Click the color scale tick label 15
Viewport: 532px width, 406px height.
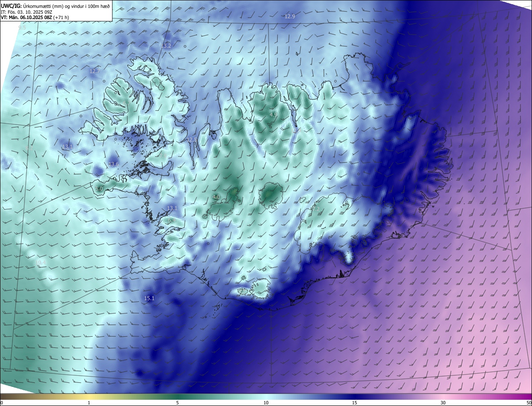pos(355,403)
